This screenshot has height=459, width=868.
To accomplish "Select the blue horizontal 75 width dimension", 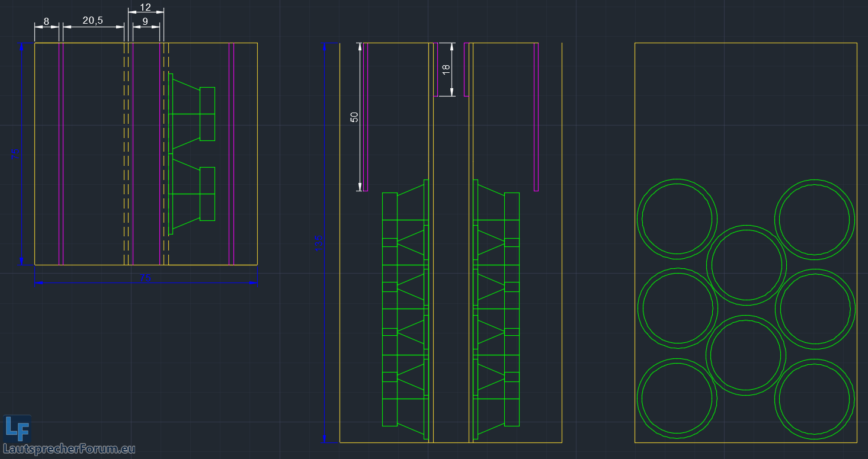I will click(145, 278).
